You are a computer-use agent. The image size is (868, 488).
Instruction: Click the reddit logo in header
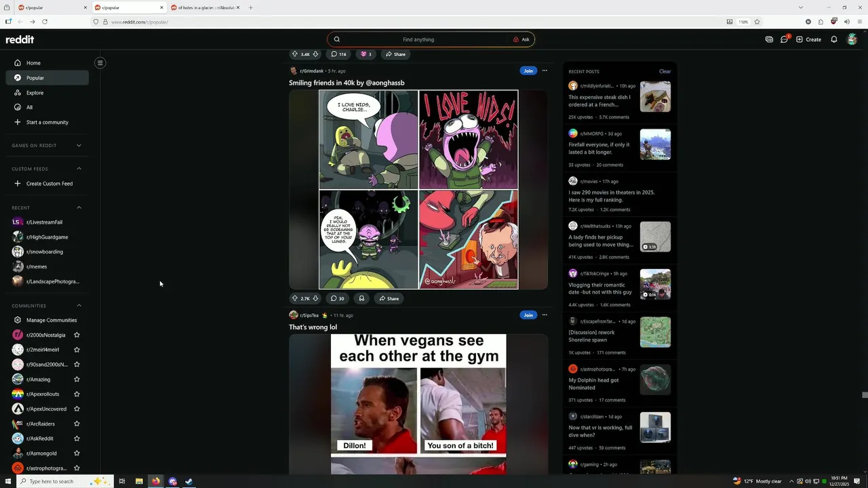click(x=20, y=39)
